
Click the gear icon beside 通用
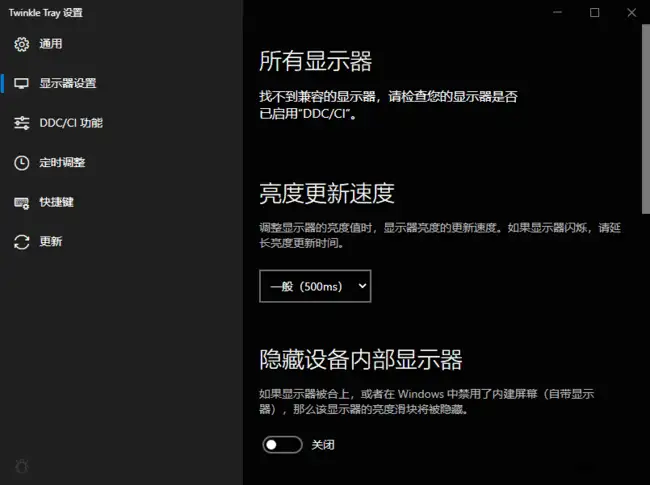tap(22, 44)
